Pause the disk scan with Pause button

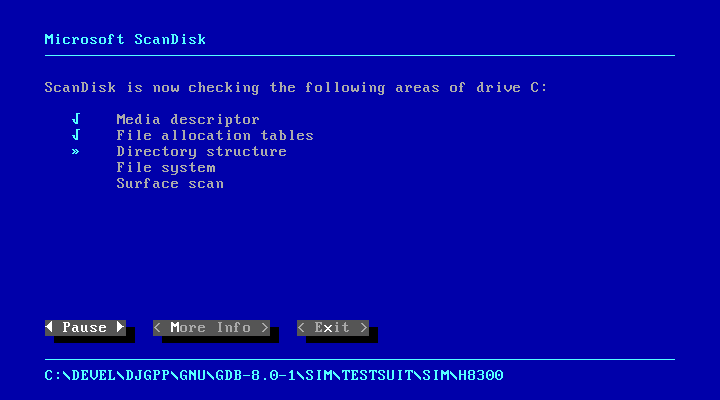click(85, 327)
